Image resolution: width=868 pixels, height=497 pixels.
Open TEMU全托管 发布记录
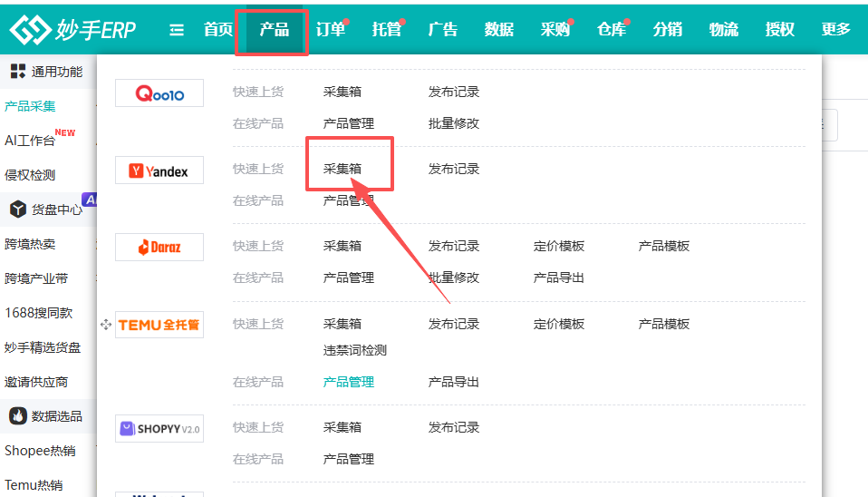(x=454, y=324)
